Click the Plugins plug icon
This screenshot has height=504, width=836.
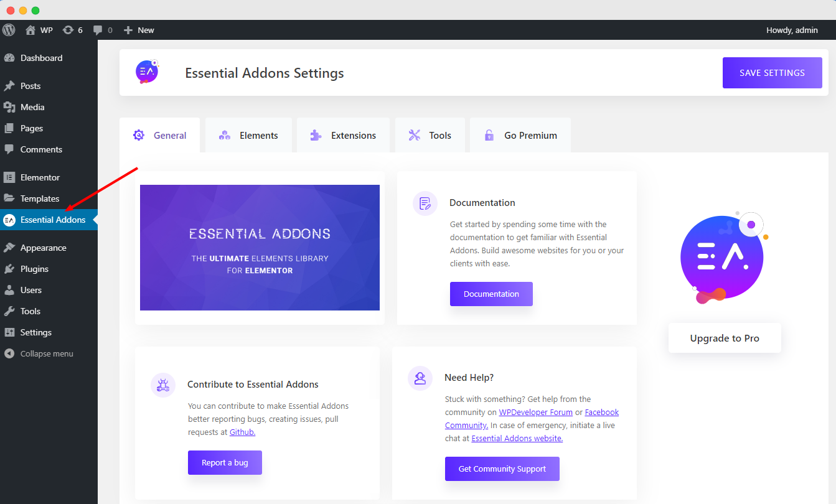pyautogui.click(x=9, y=269)
